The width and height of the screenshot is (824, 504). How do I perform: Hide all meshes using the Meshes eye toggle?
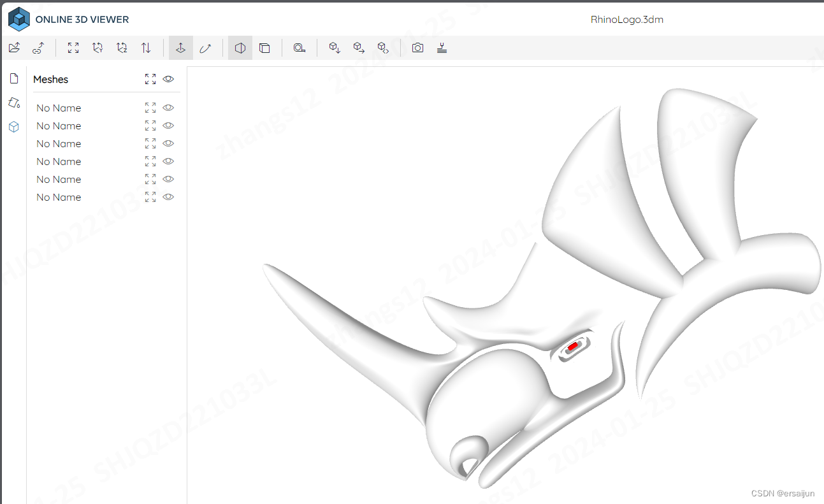tap(168, 79)
